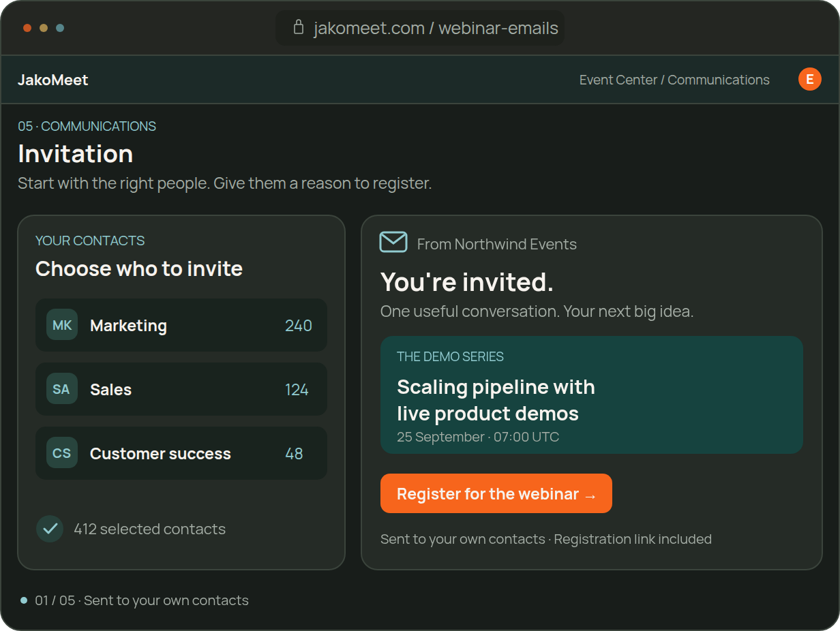The image size is (840, 631).
Task: Click the red window control dot
Action: point(27,28)
